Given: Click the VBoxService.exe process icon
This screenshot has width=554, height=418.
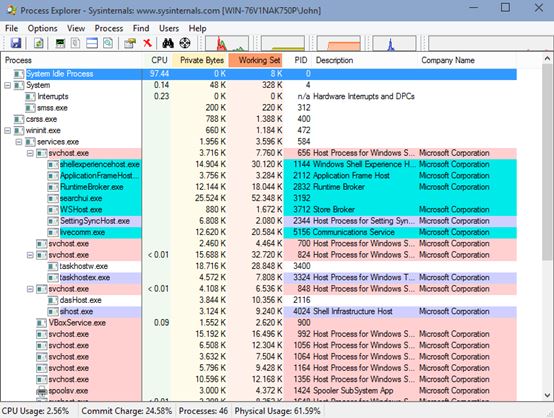Looking at the screenshot, I should tap(41, 323).
